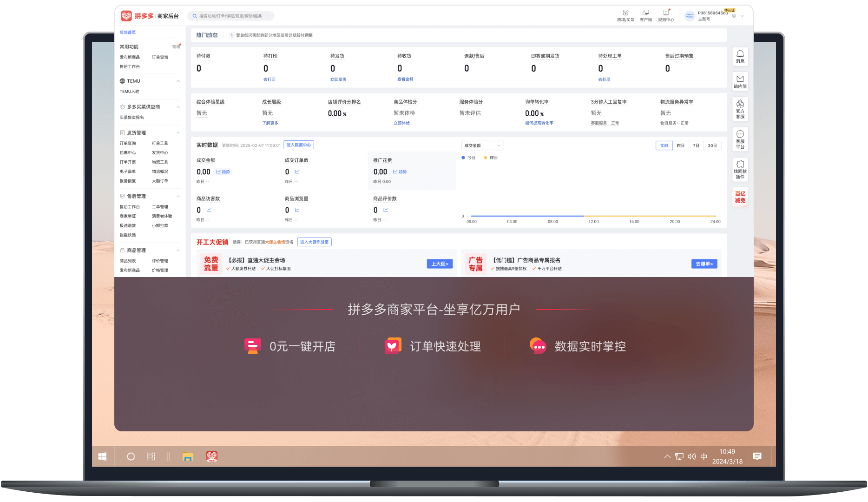This screenshot has height=502, width=868.
Task: Click 进入数据中心 button
Action: click(x=299, y=145)
